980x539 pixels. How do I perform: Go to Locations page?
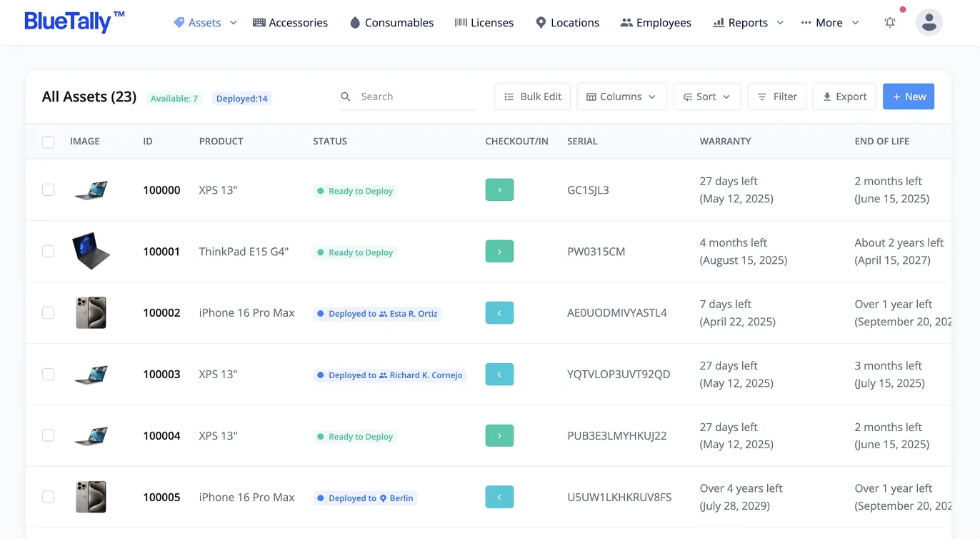pyautogui.click(x=567, y=23)
